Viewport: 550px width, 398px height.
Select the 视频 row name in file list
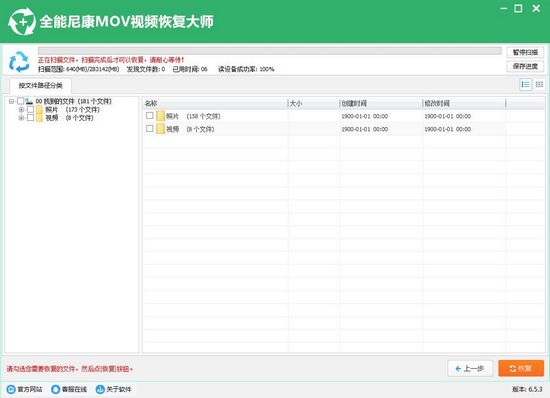click(x=190, y=129)
